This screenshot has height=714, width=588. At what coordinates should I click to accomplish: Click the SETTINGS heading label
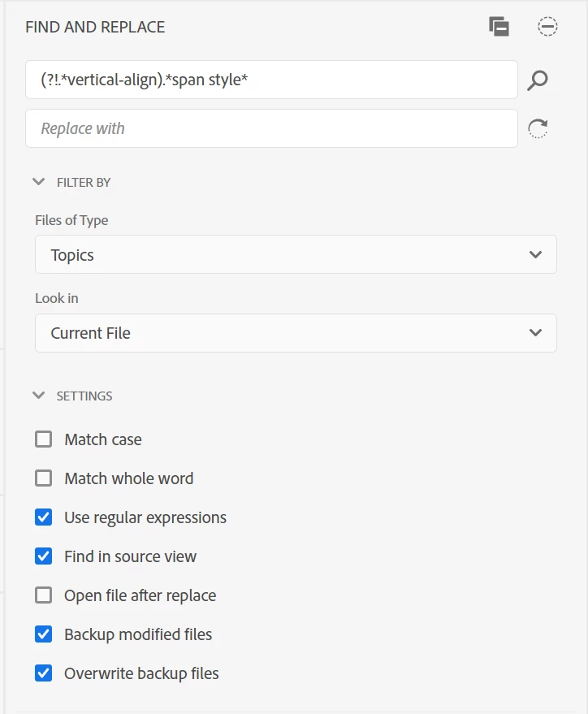click(84, 396)
